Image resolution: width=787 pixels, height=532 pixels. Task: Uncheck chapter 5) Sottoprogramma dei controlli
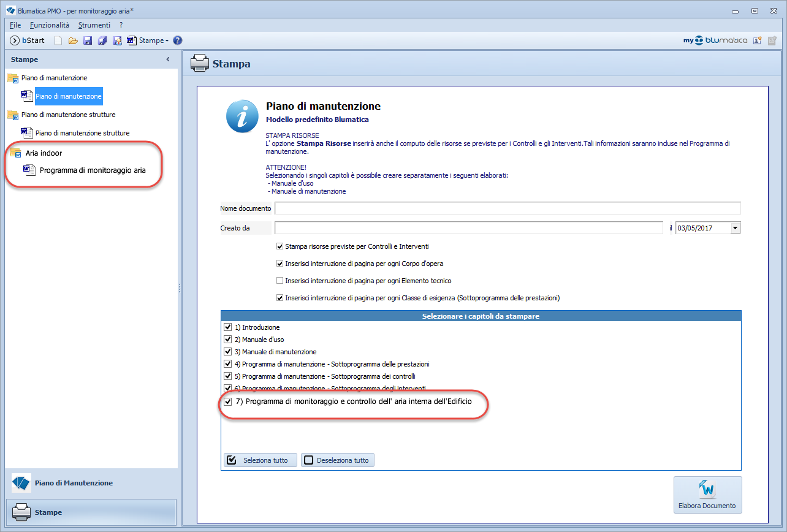coord(228,376)
